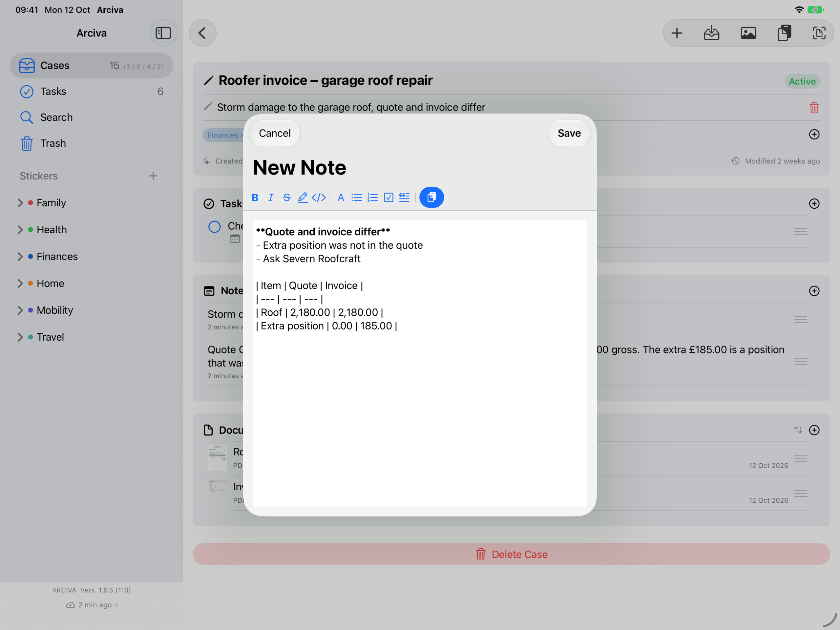
Task: Add a new sticker with plus
Action: tap(153, 176)
